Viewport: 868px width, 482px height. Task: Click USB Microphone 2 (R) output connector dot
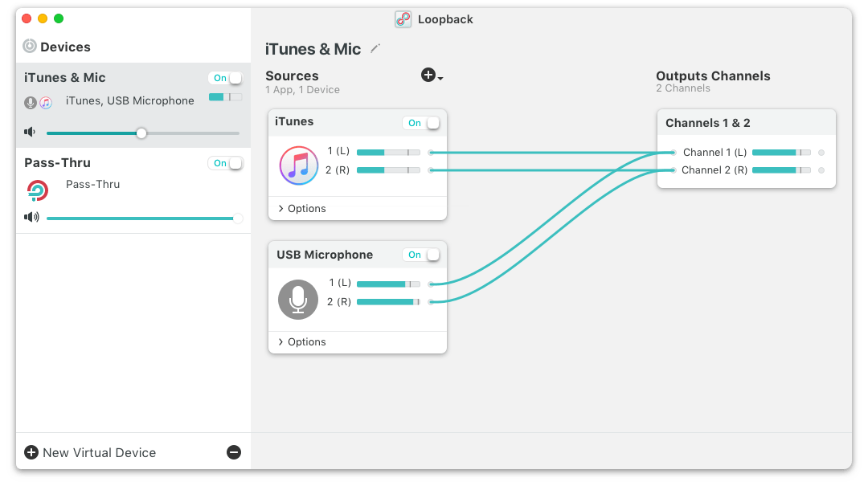pyautogui.click(x=431, y=301)
